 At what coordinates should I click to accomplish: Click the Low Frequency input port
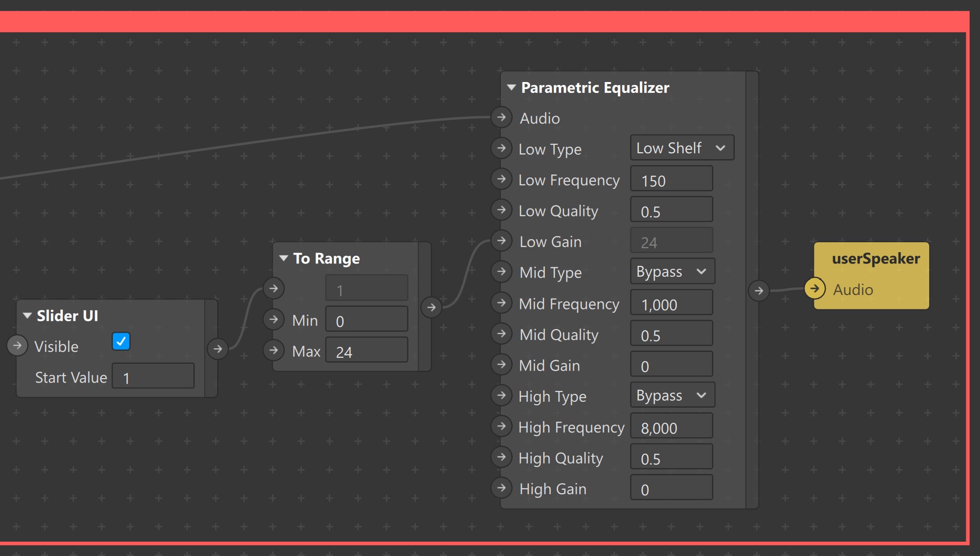click(x=501, y=179)
